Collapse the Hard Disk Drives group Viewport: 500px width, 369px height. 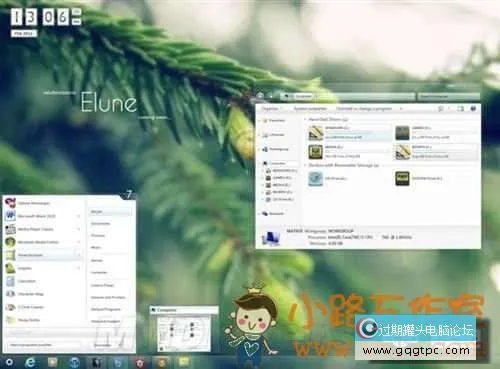pyautogui.click(x=305, y=119)
